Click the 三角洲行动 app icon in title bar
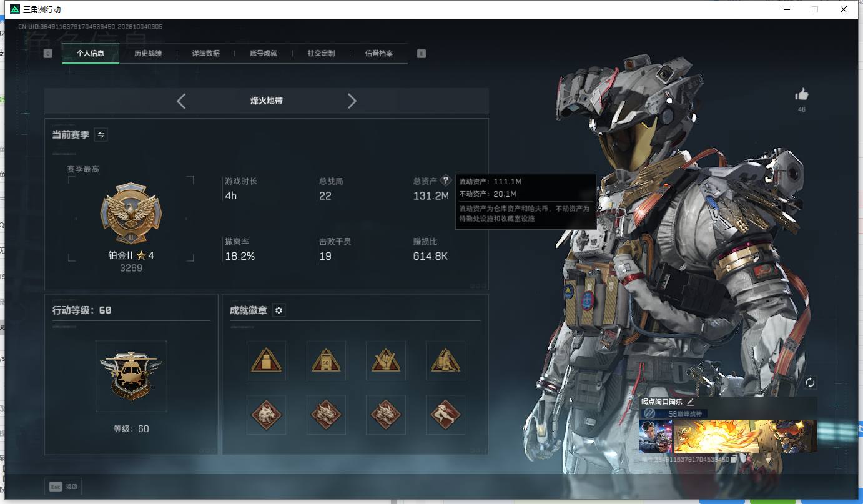The width and height of the screenshot is (863, 504). coord(15,10)
